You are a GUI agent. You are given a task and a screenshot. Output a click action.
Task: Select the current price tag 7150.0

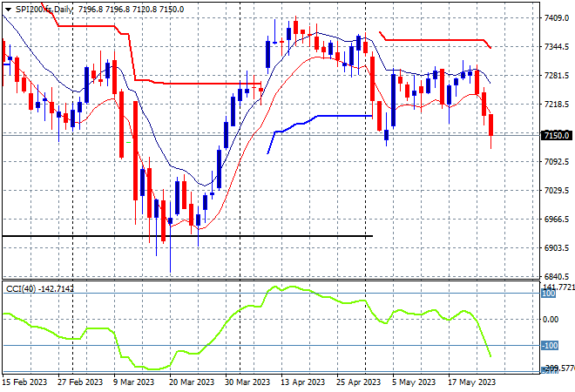click(x=557, y=135)
